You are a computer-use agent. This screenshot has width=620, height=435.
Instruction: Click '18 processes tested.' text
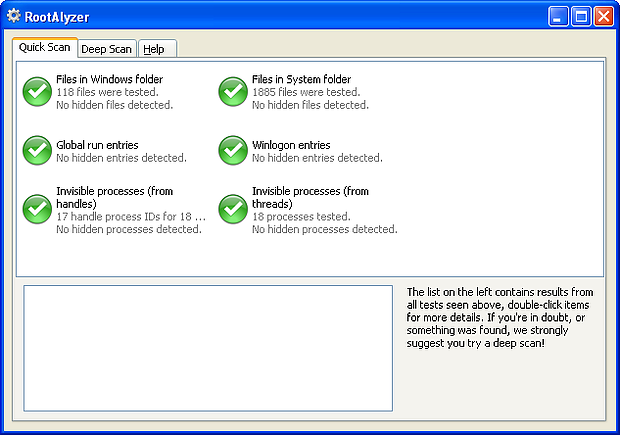tap(301, 217)
